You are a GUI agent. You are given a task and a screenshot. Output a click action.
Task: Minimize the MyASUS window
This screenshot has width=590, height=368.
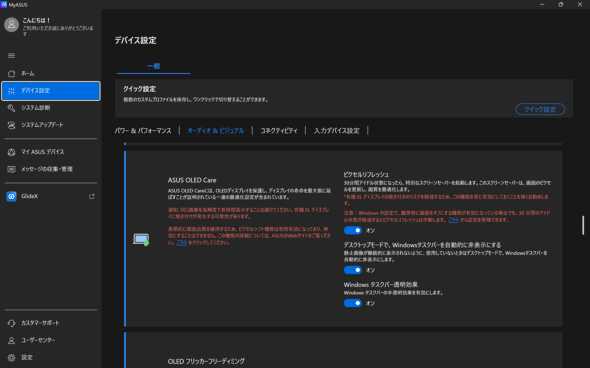click(x=542, y=5)
